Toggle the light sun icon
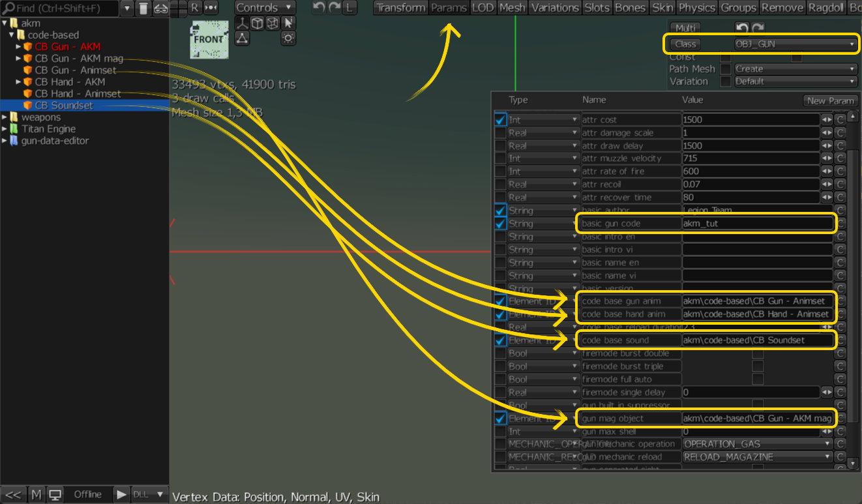This screenshot has height=504, width=862. click(288, 38)
